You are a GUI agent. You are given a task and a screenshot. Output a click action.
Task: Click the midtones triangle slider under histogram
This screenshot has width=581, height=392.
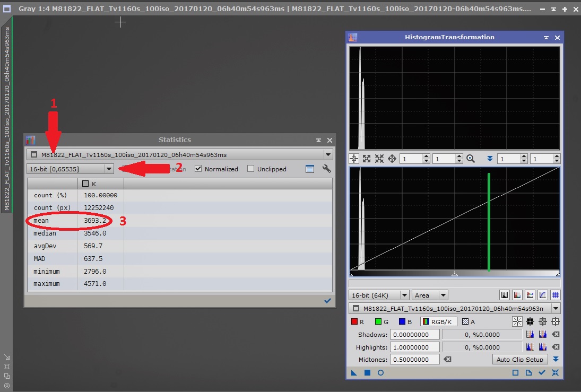(454, 274)
